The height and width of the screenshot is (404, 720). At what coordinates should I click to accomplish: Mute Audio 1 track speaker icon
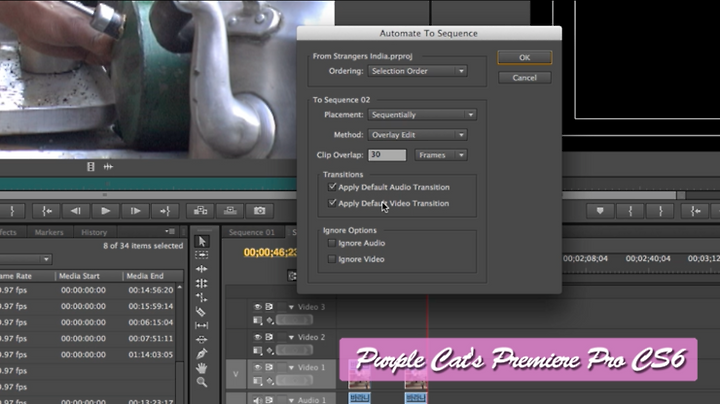(x=258, y=400)
